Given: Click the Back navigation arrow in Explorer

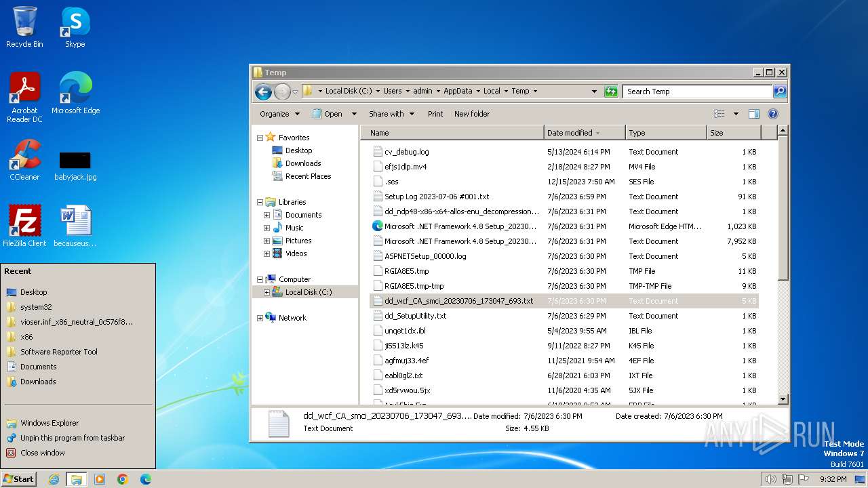Looking at the screenshot, I should [x=263, y=91].
